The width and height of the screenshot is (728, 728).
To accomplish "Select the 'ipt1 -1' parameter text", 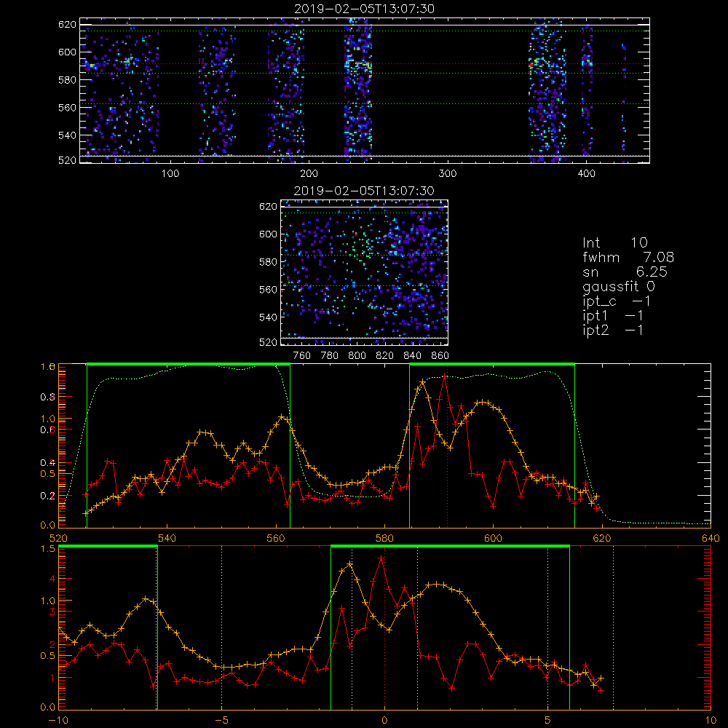I will [613, 316].
